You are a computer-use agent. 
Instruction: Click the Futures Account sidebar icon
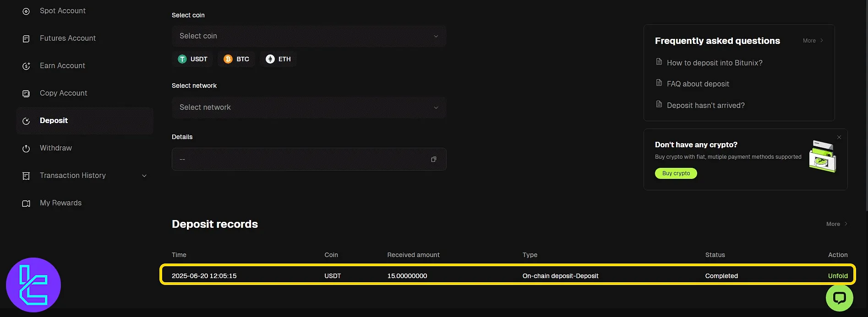(26, 39)
